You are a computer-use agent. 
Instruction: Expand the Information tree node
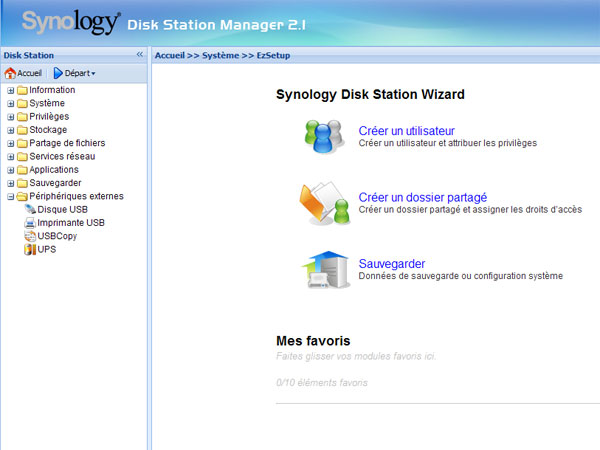tap(11, 90)
